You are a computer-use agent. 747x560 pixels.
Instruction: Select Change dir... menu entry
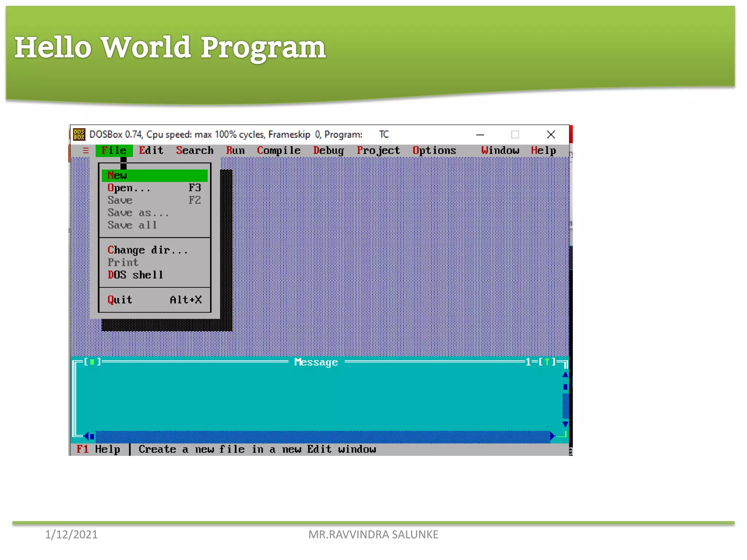coord(148,250)
